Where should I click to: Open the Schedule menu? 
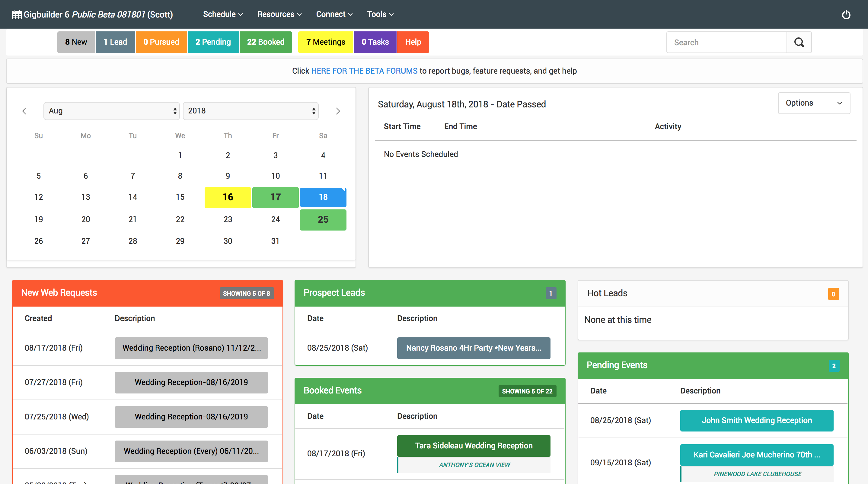[x=222, y=14]
